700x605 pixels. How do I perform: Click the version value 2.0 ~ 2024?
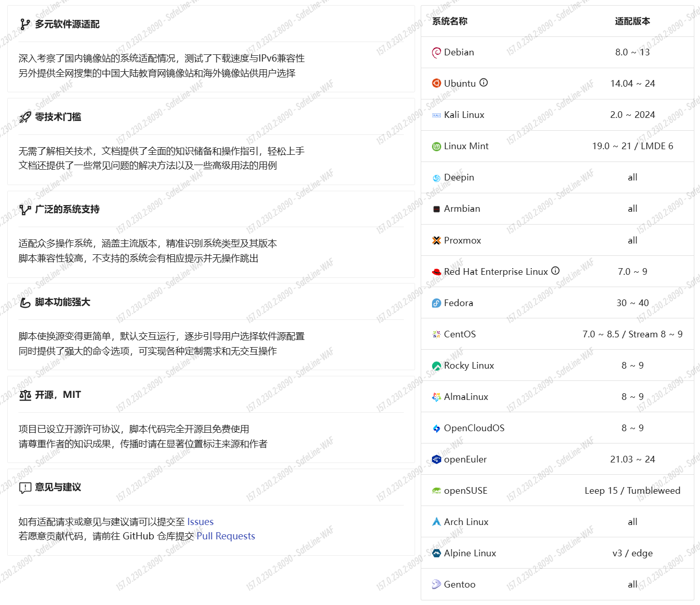[632, 115]
